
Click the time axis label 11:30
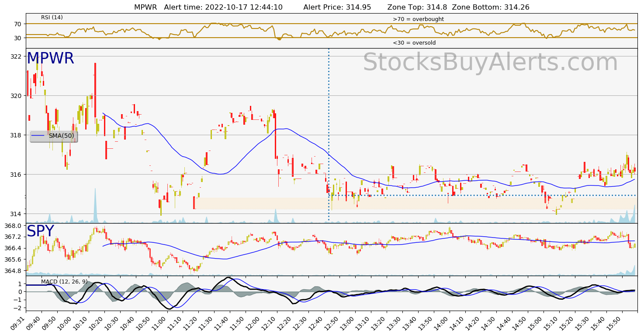tap(205, 324)
